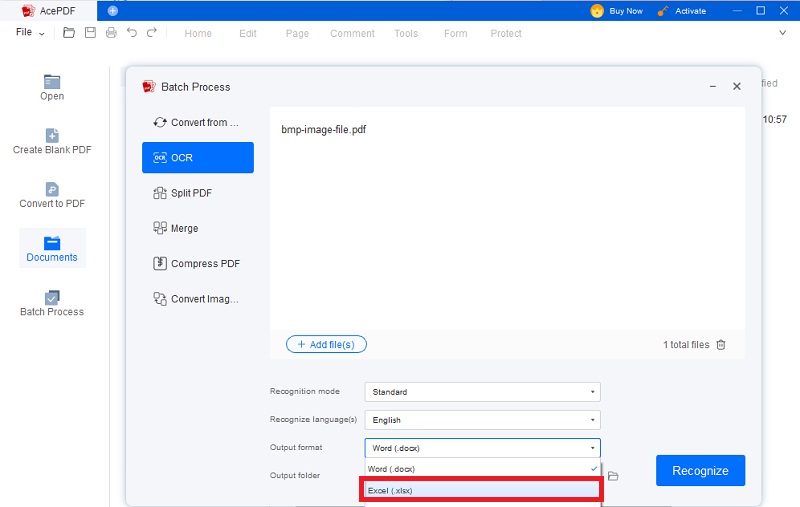Click the Activate key button
The image size is (800, 507).
[682, 11]
